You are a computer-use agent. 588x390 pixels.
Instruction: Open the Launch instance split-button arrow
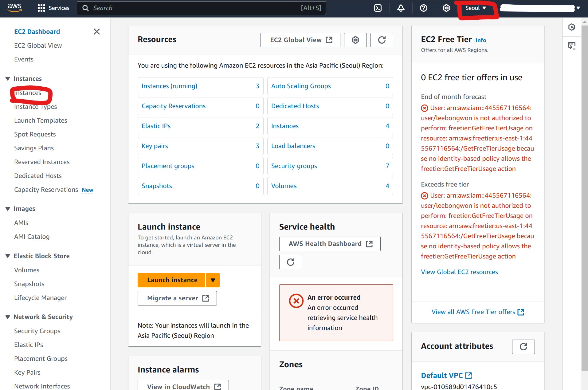213,280
